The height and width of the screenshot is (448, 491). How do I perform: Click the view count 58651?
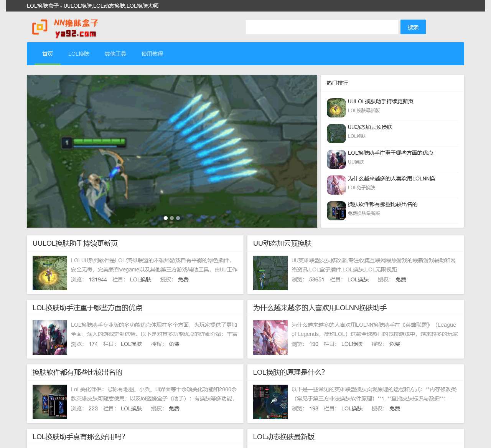(317, 279)
